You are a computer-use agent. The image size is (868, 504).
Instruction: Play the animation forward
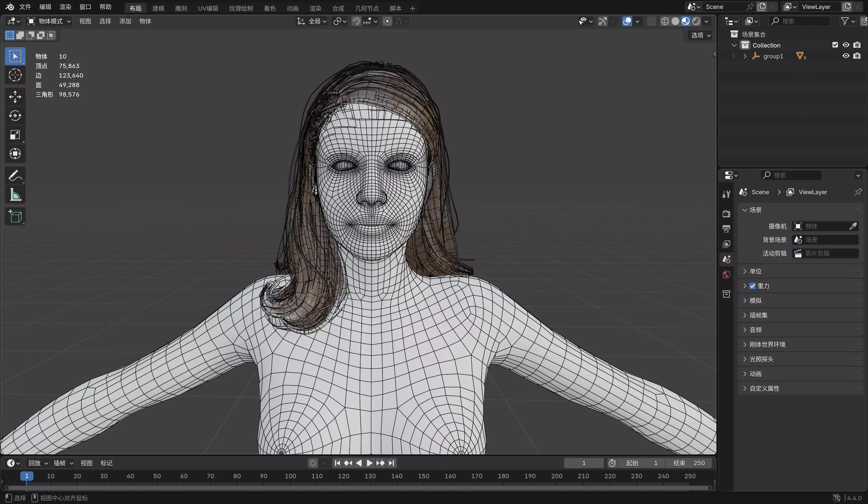369,463
